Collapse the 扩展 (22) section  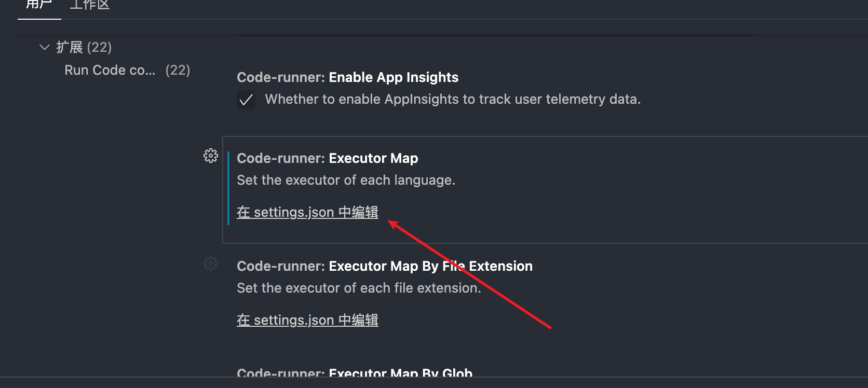pos(44,47)
